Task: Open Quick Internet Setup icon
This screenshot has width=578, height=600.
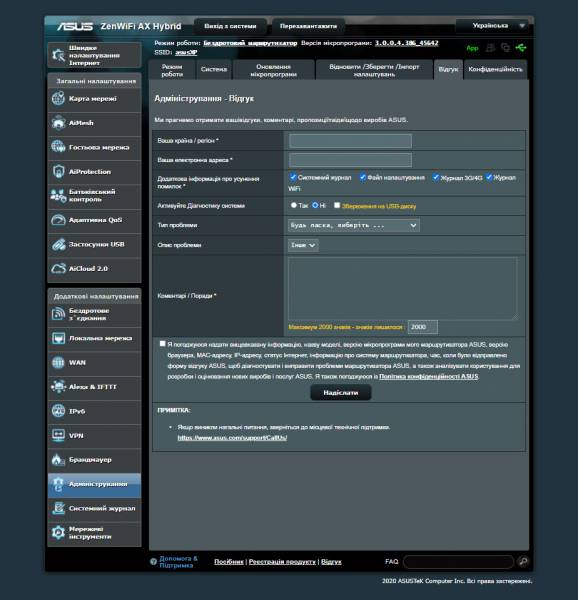Action: coord(59,55)
